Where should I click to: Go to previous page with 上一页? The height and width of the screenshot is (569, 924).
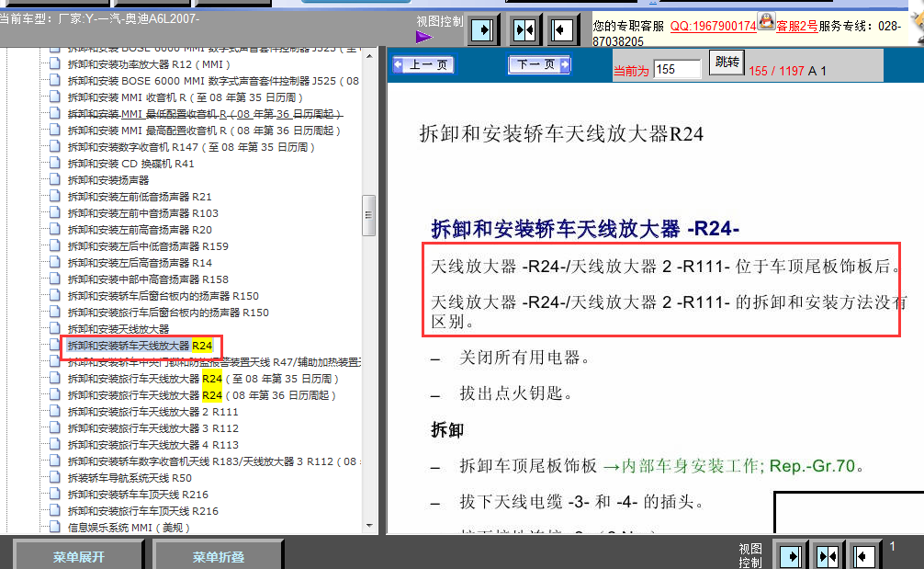423,64
